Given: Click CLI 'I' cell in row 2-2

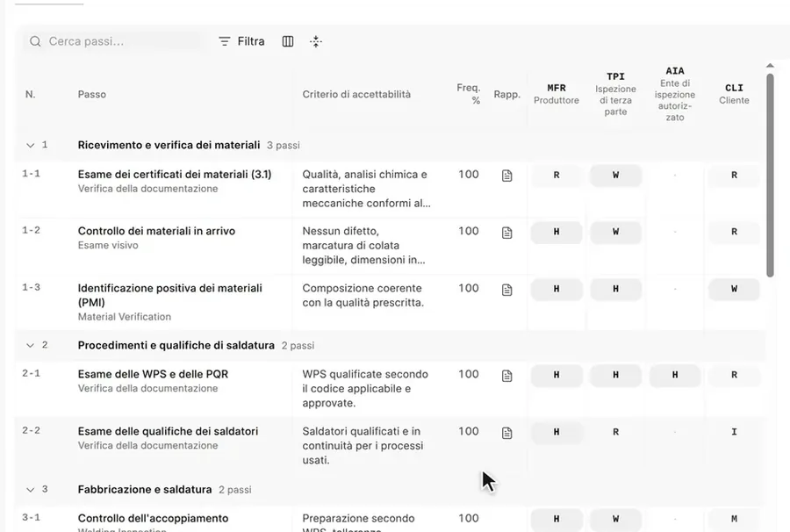Looking at the screenshot, I should [x=734, y=432].
